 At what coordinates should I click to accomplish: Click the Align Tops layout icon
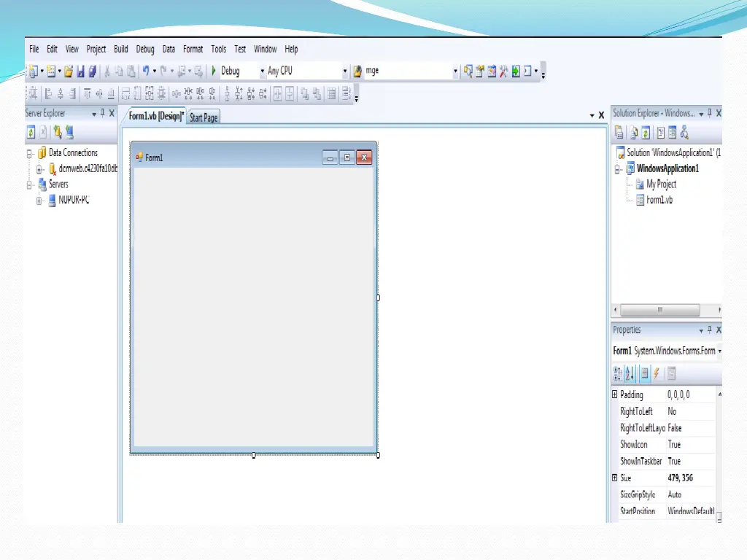coord(88,94)
